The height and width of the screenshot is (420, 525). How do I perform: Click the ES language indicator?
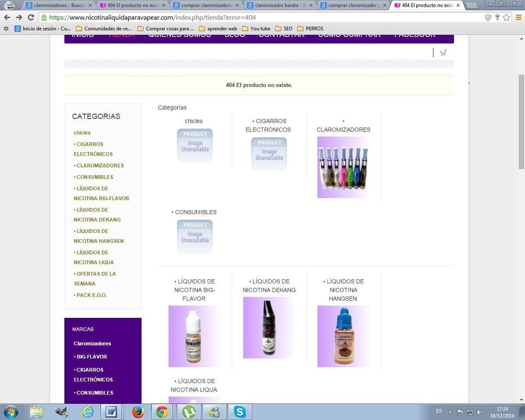(439, 411)
